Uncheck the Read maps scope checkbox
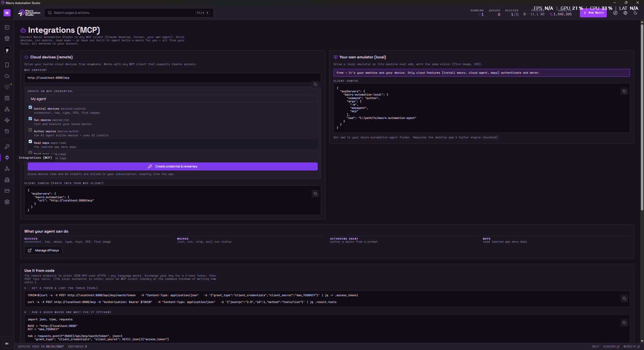This screenshot has width=644, height=350. (30, 142)
